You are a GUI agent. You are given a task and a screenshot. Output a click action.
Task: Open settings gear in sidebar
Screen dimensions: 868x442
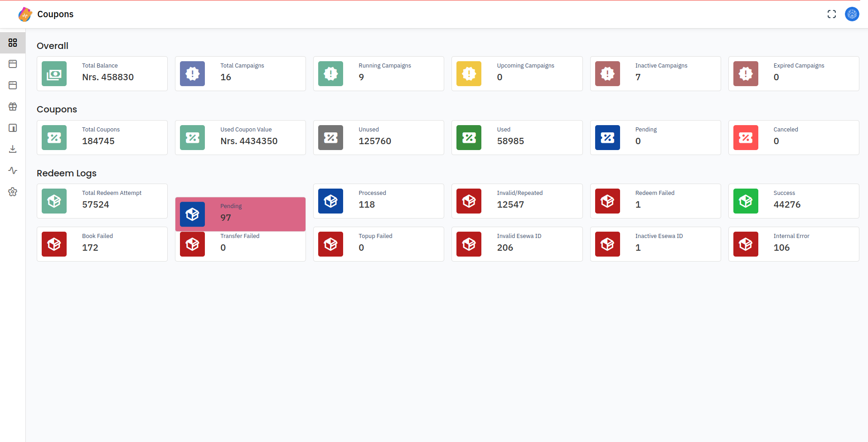click(13, 192)
